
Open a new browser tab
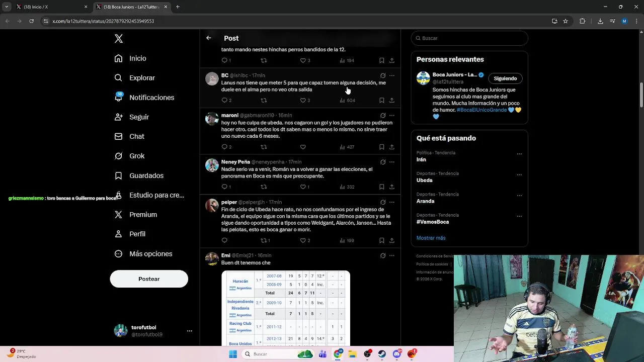click(178, 7)
